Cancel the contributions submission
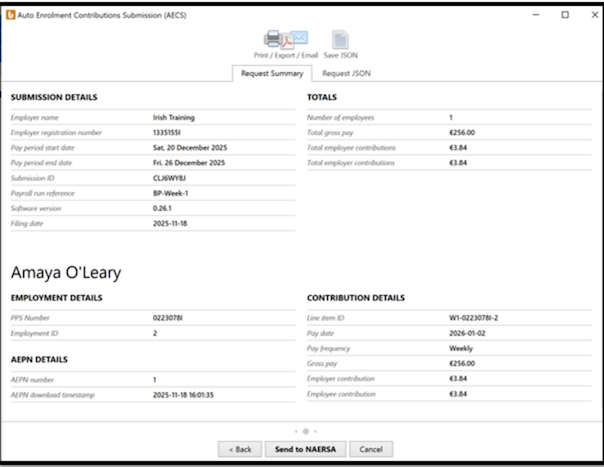This screenshot has height=467, width=604. coord(371,449)
